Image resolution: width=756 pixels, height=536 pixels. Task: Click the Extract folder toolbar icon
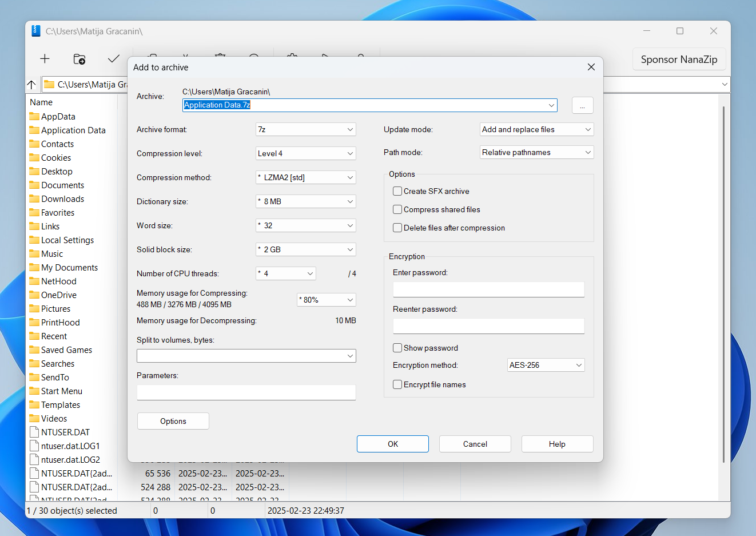(79, 59)
